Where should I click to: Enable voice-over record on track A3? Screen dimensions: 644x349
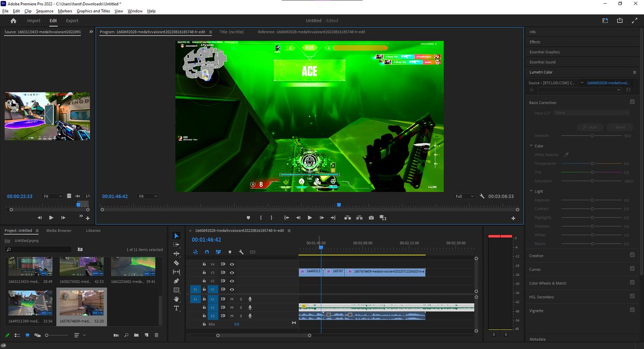(x=250, y=316)
